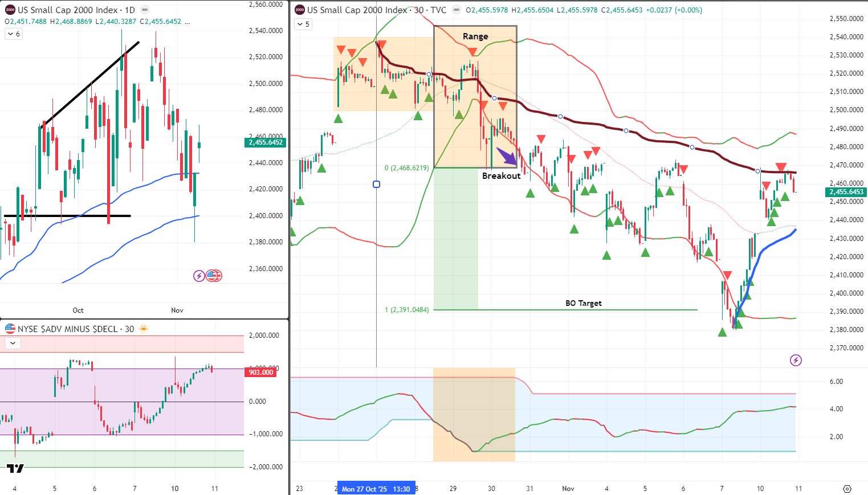Toggle visibility of the daily chart OHLC source
This screenshot has width=868, height=495.
146,10
